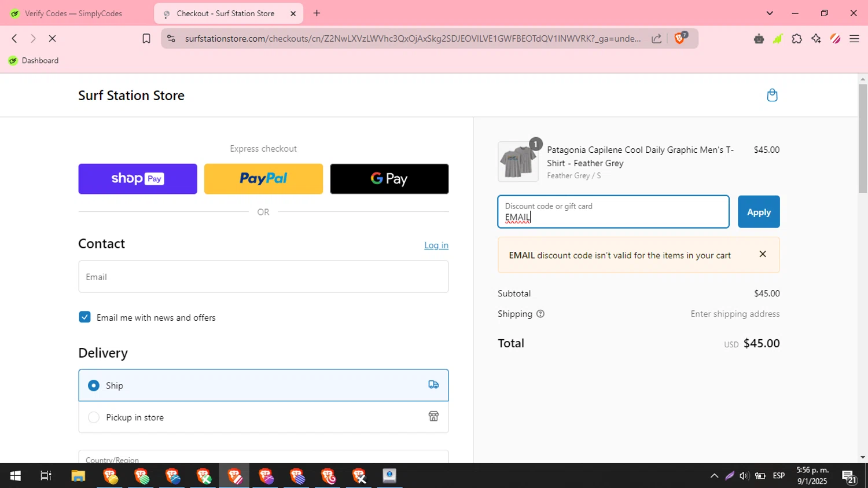Image resolution: width=868 pixels, height=488 pixels.
Task: Click the purple feather tray icon
Action: tap(729, 476)
